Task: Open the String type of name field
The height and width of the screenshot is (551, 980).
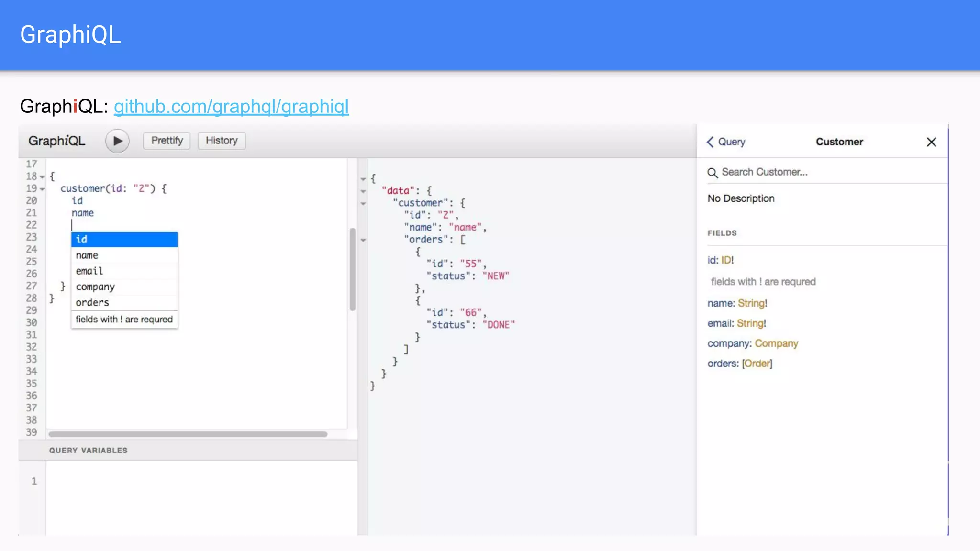Action: (x=752, y=303)
